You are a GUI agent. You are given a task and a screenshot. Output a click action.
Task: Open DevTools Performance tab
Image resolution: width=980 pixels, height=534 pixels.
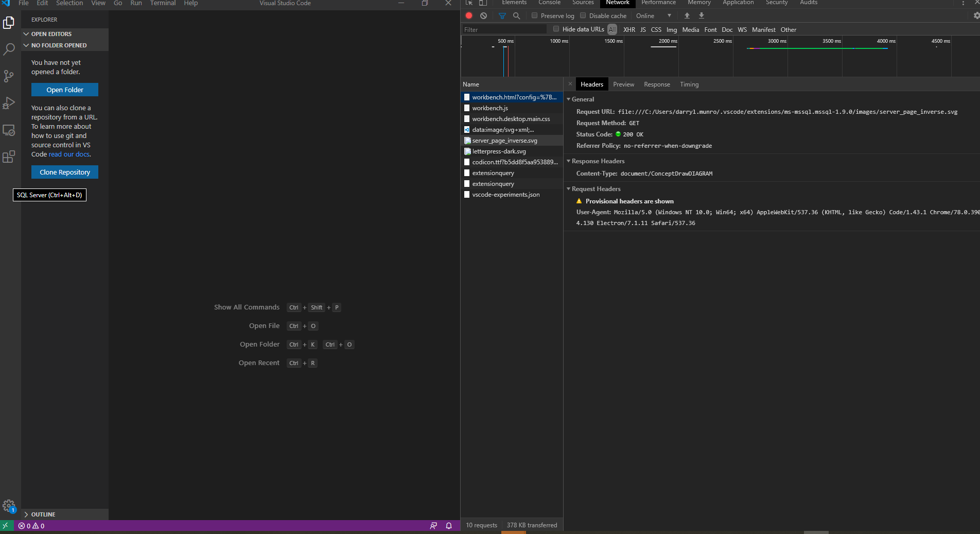(x=658, y=3)
